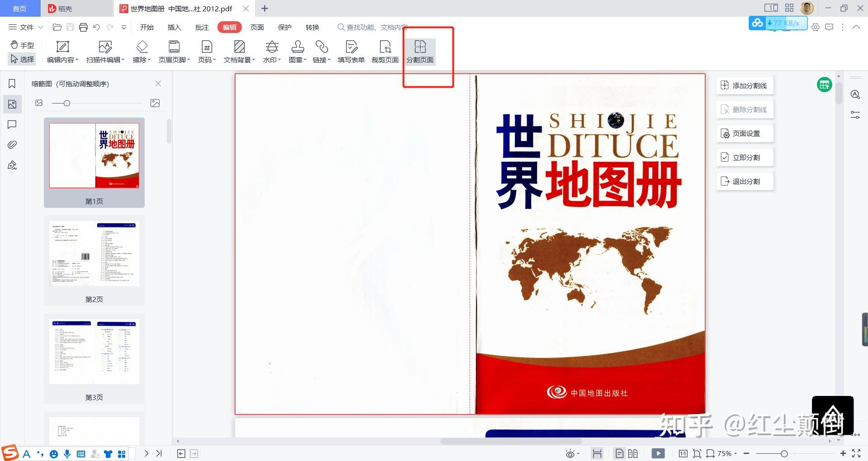Select the 扫描件编辑 scan edit tool

click(105, 52)
